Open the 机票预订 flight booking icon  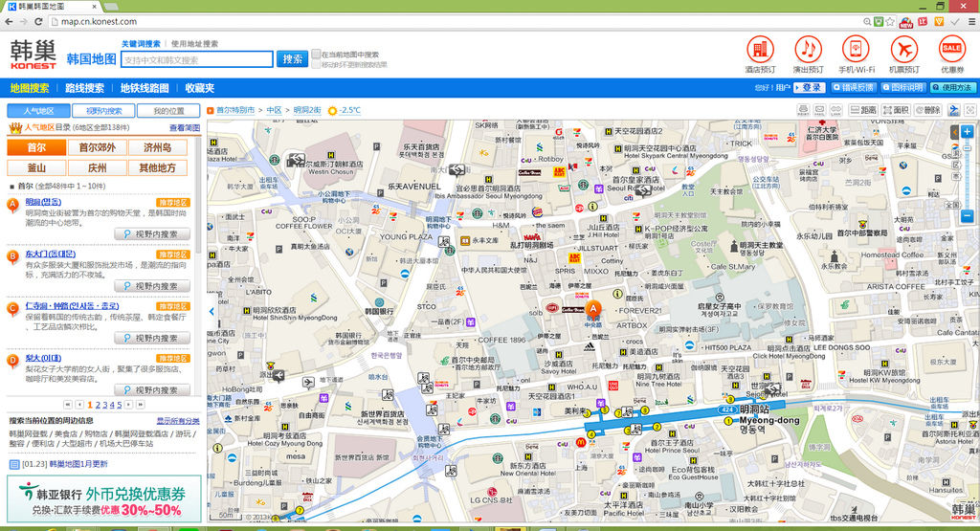click(x=903, y=50)
